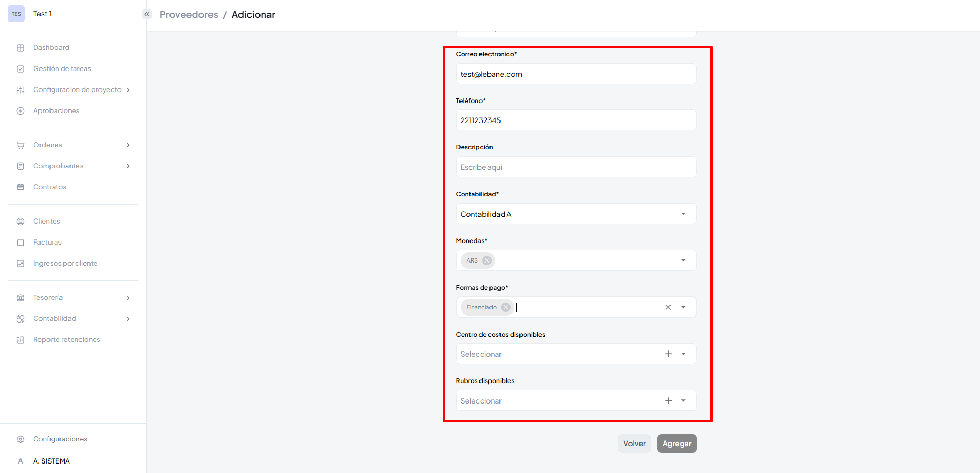Screen dimensions: 980x473
Task: Go to Gestión de tareas
Action: 62,69
